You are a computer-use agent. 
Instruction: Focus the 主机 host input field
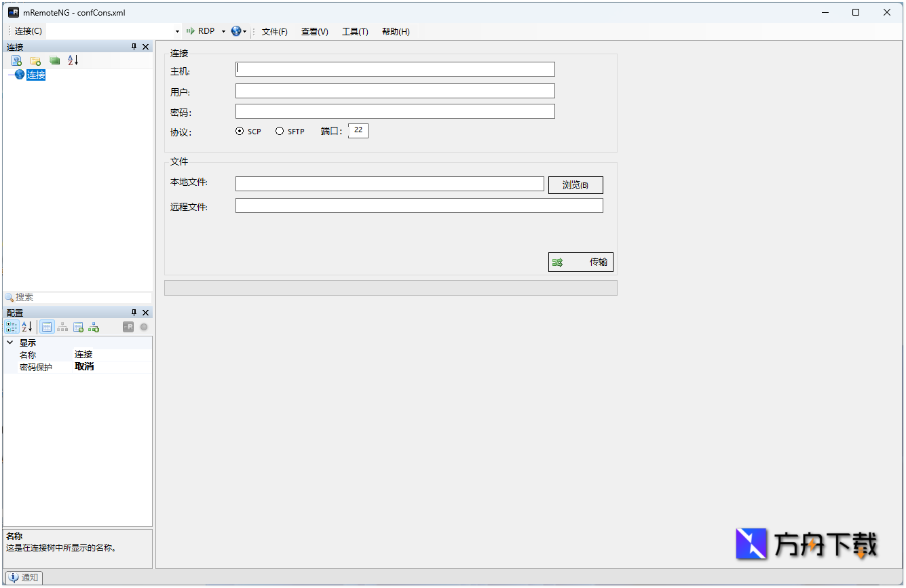395,69
